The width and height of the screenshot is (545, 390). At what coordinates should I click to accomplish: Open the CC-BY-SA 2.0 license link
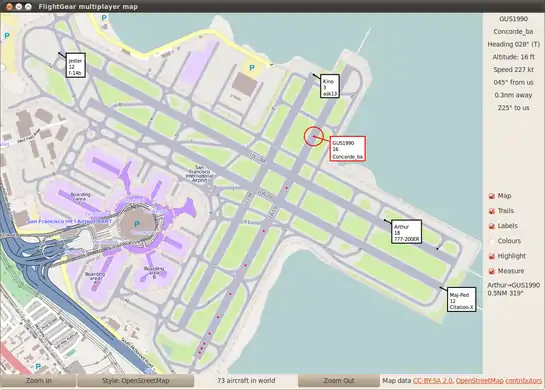click(x=433, y=381)
